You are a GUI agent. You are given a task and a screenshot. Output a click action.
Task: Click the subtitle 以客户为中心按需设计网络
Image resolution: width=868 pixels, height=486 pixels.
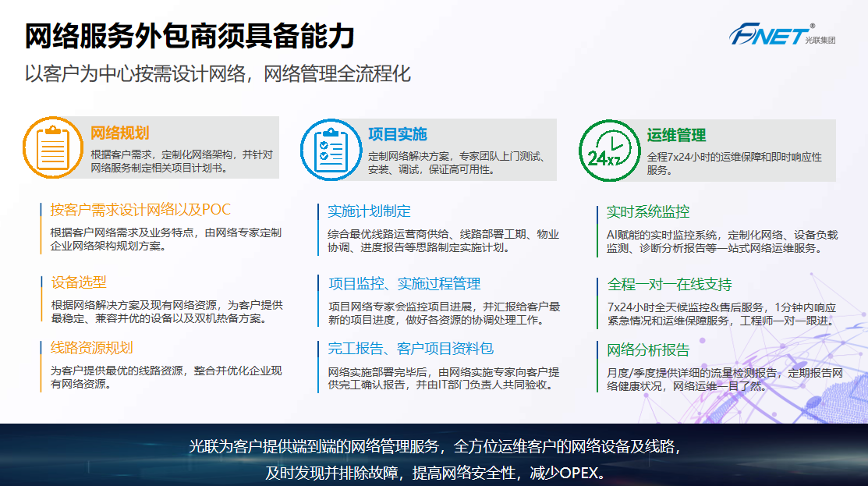click(218, 75)
